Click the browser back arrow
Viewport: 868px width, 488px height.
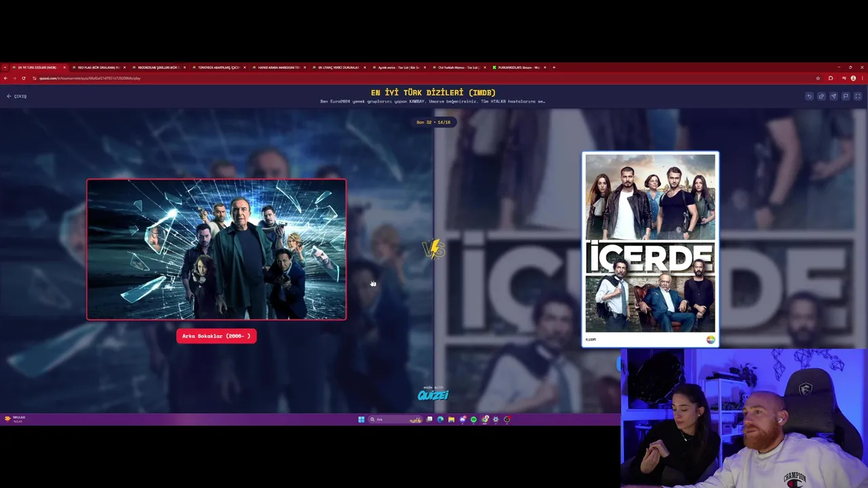tap(5, 78)
